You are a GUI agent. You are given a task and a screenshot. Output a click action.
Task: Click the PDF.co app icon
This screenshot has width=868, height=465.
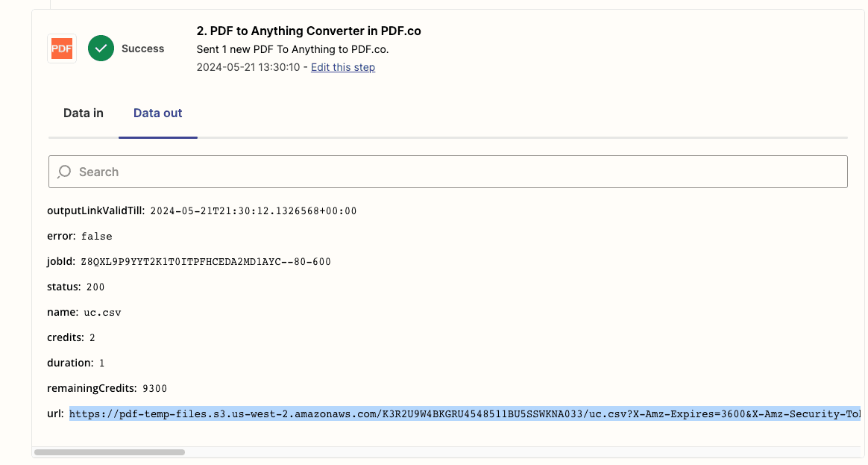coord(61,48)
